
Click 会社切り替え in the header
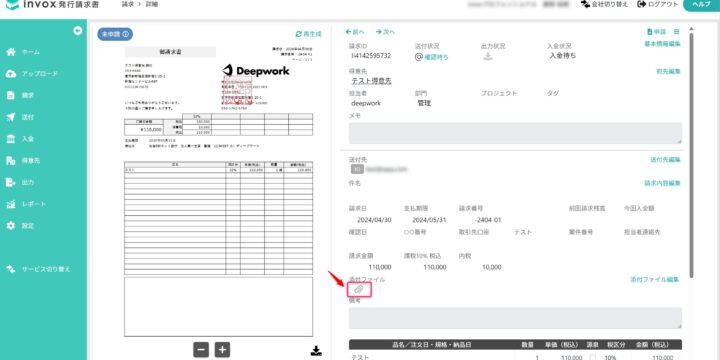coord(604,4)
